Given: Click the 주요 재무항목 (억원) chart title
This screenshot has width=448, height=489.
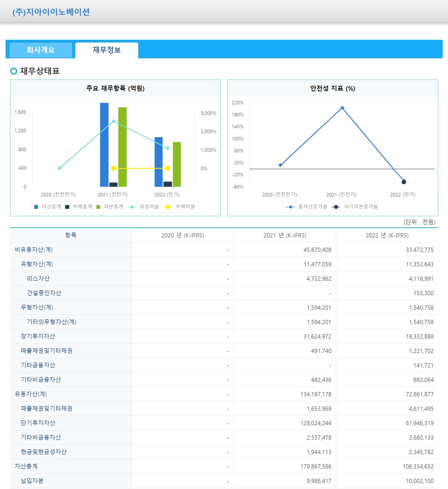Looking at the screenshot, I should point(115,88).
